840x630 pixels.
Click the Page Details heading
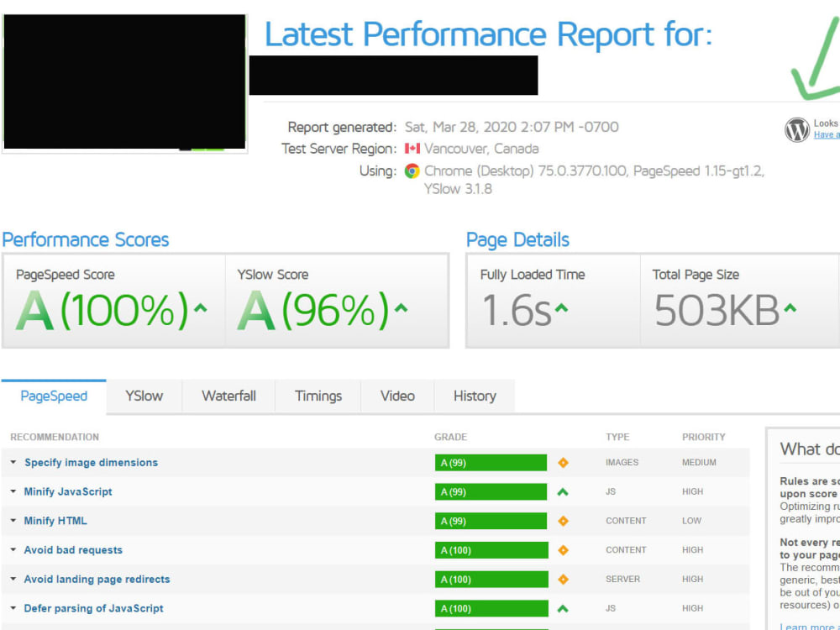[517, 239]
